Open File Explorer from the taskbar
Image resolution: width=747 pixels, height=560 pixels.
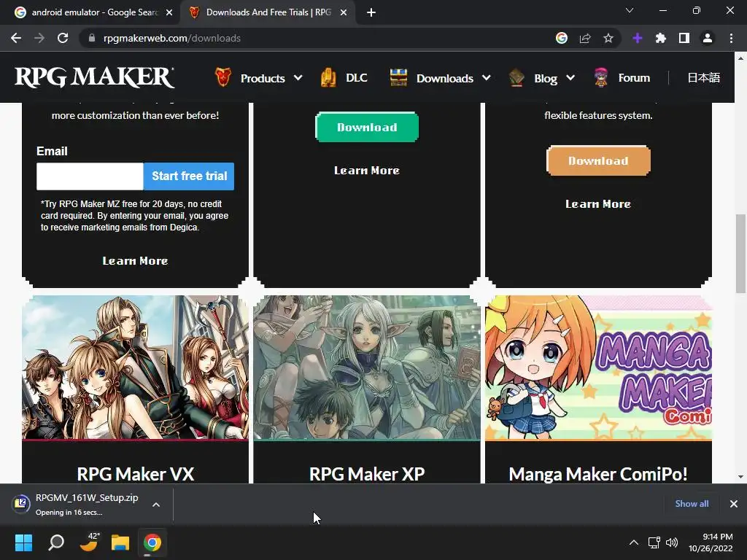point(120,542)
